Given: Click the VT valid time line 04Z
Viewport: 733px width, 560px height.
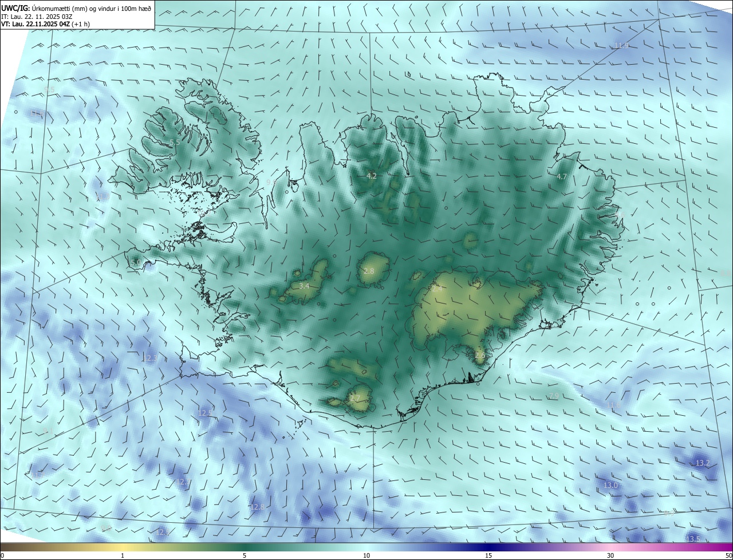Looking at the screenshot, I should [x=45, y=24].
